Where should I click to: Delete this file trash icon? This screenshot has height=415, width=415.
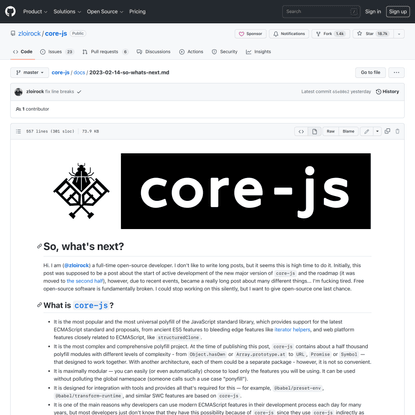point(397,131)
